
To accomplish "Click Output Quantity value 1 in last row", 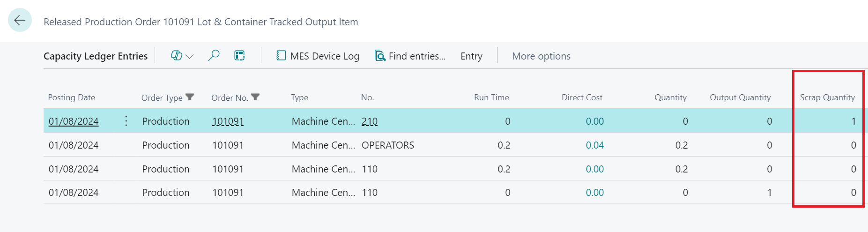I will (x=769, y=193).
